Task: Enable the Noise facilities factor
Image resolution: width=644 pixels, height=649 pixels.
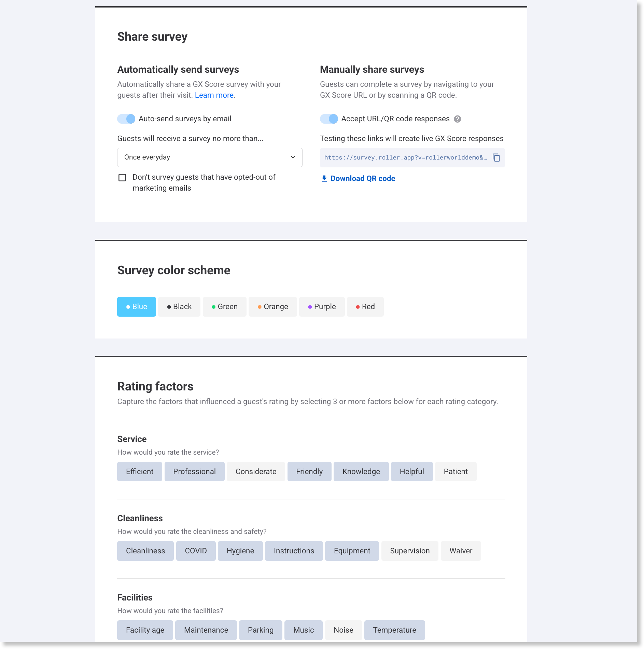Action: [343, 630]
